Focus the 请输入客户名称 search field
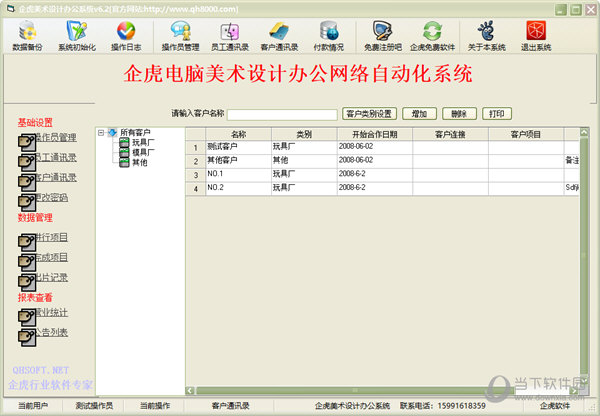Image resolution: width=600 pixels, height=416 pixels. coord(282,114)
